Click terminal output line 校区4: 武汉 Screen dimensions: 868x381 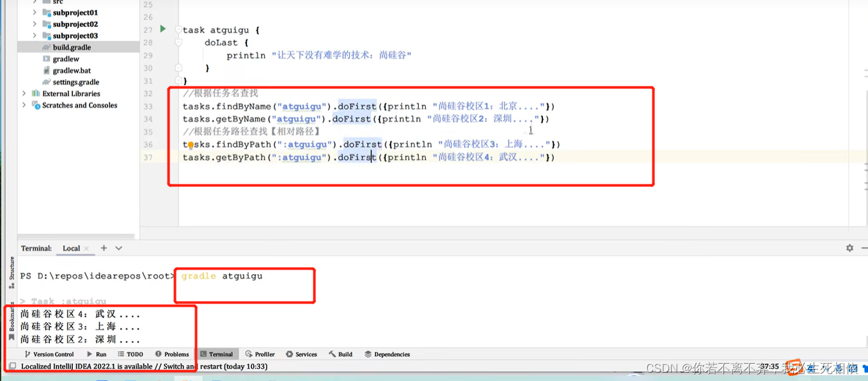click(80, 314)
